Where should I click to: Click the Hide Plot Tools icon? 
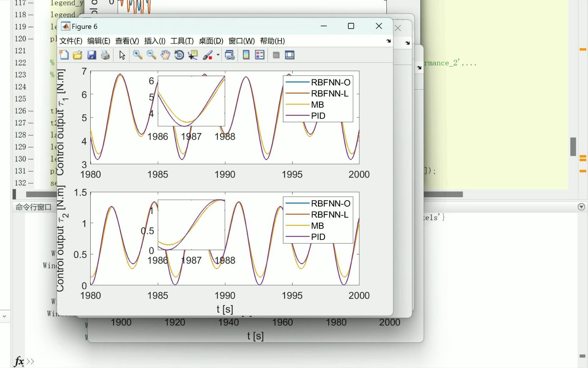(276, 55)
